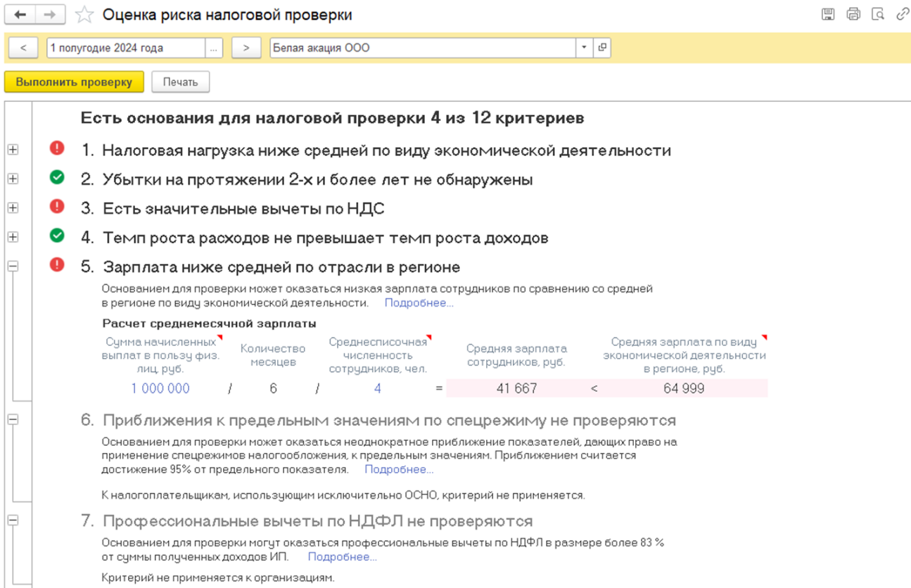This screenshot has width=911, height=588.
Task: Open the preview document icon
Action: click(877, 14)
